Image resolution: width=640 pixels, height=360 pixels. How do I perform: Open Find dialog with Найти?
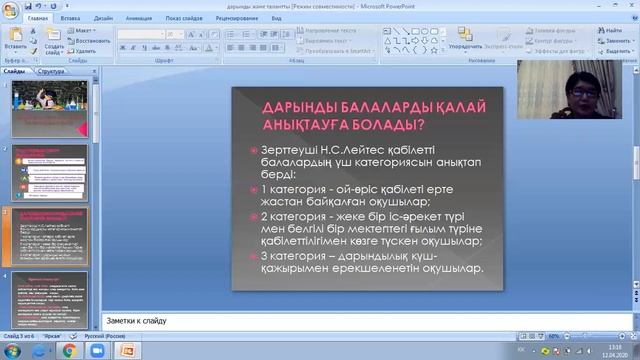[611, 30]
